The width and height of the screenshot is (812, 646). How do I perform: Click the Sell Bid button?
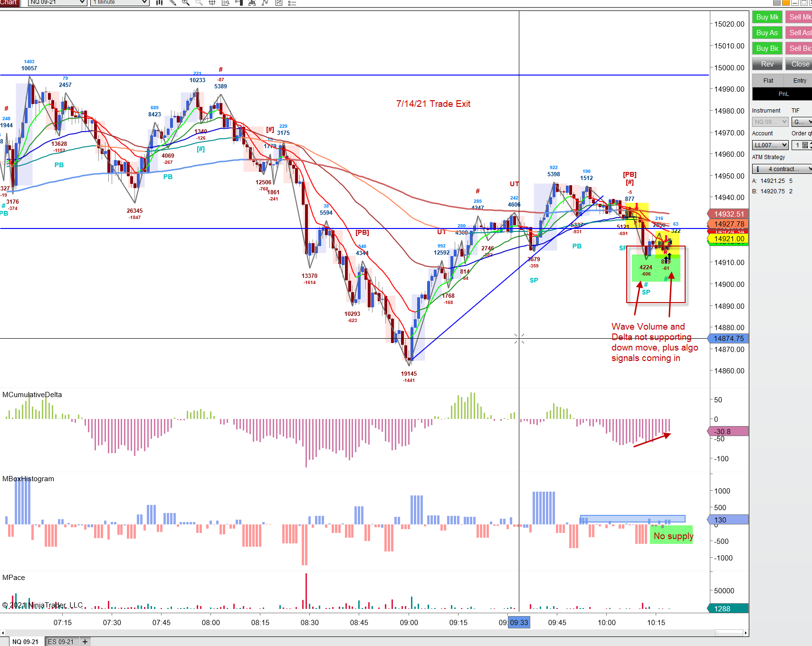coord(799,48)
